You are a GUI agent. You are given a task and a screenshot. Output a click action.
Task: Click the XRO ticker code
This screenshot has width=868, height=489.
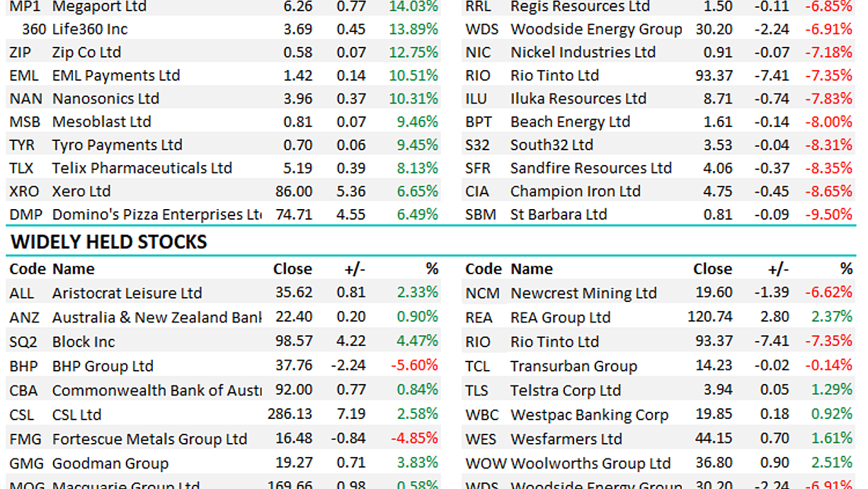(25, 191)
